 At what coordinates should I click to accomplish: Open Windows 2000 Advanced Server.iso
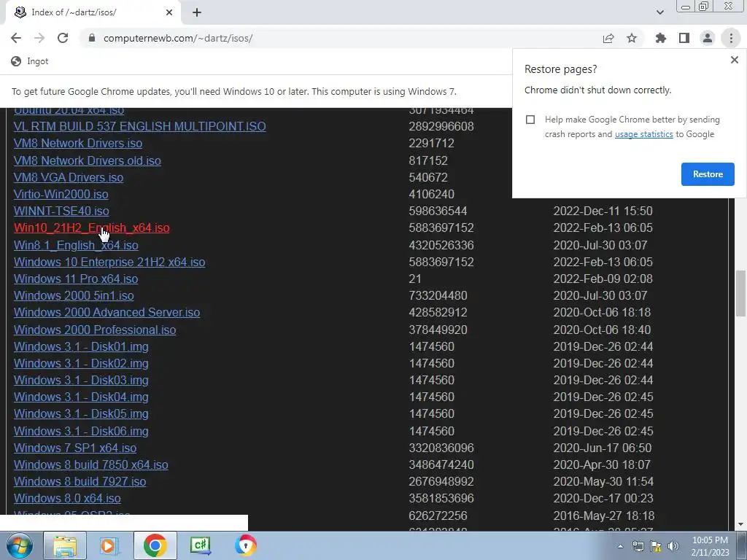(x=107, y=312)
